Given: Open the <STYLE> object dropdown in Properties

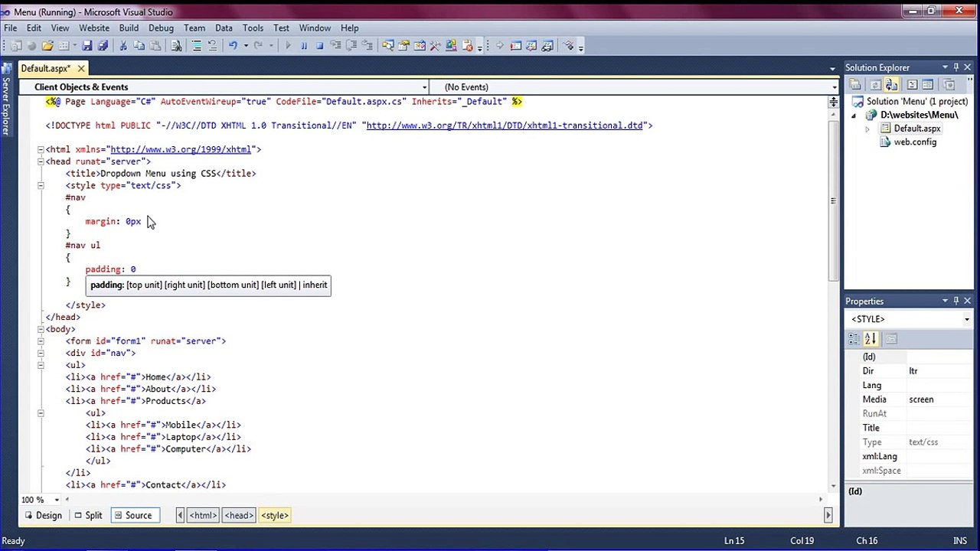Looking at the screenshot, I should pos(967,319).
